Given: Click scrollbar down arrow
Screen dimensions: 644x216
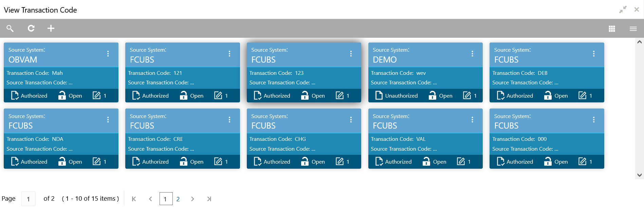Looking at the screenshot, I should click(640, 175).
